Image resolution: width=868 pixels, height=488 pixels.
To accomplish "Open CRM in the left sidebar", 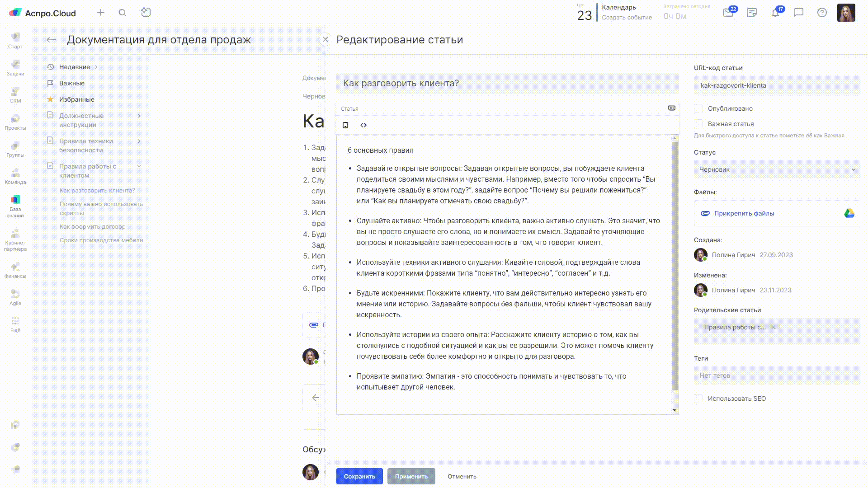I will coord(15,95).
